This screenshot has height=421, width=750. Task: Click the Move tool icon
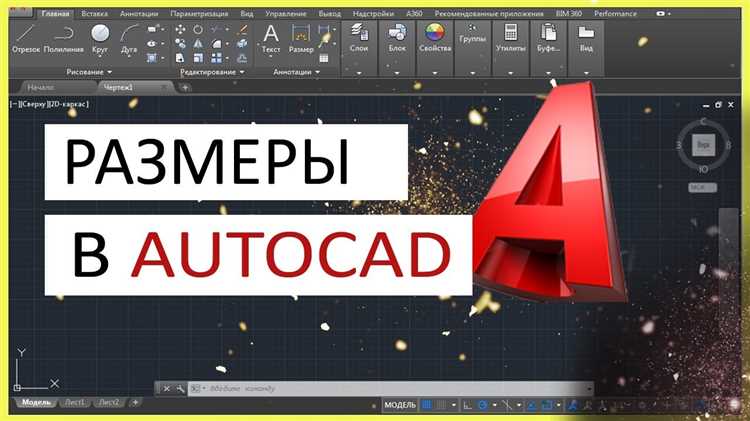click(180, 30)
